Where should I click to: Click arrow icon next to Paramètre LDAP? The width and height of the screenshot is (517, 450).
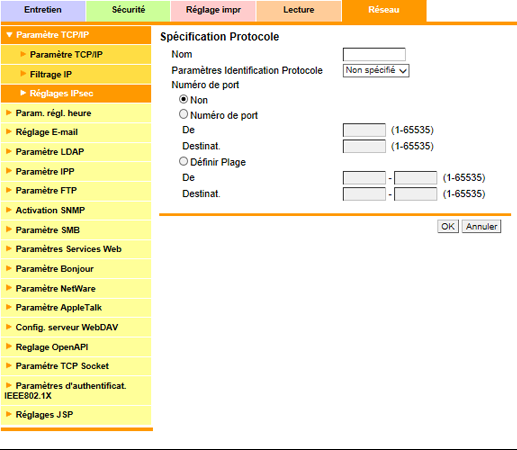coord(9,151)
